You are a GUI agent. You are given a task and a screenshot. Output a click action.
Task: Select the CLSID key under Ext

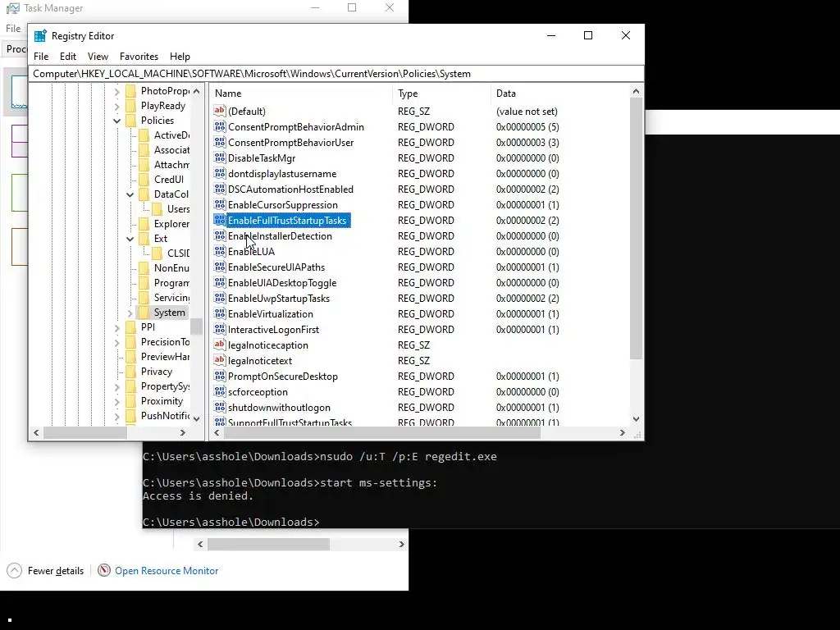coord(178,253)
